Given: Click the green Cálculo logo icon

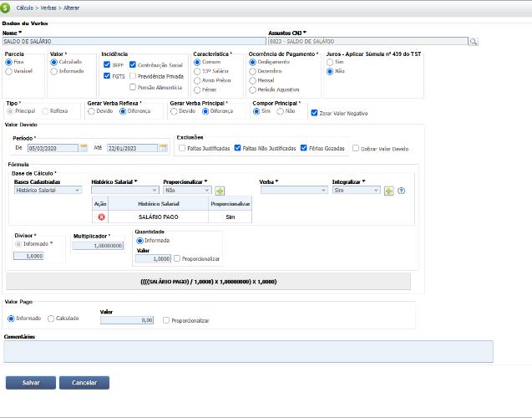Looking at the screenshot, I should [x=7, y=6].
